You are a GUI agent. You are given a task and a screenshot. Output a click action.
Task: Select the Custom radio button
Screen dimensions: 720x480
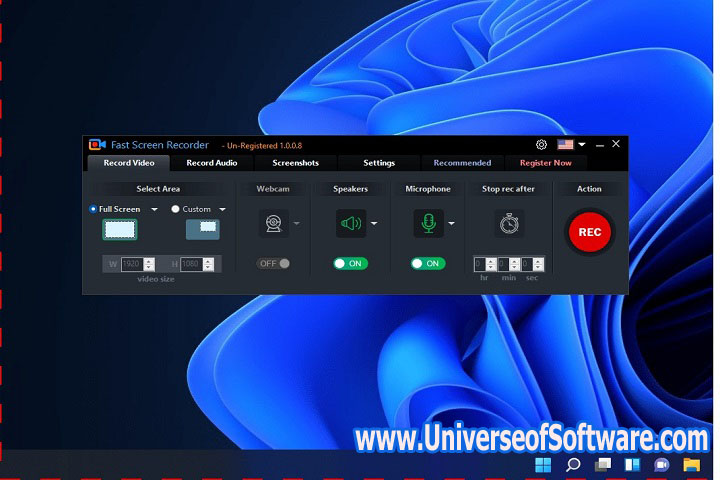pos(175,209)
